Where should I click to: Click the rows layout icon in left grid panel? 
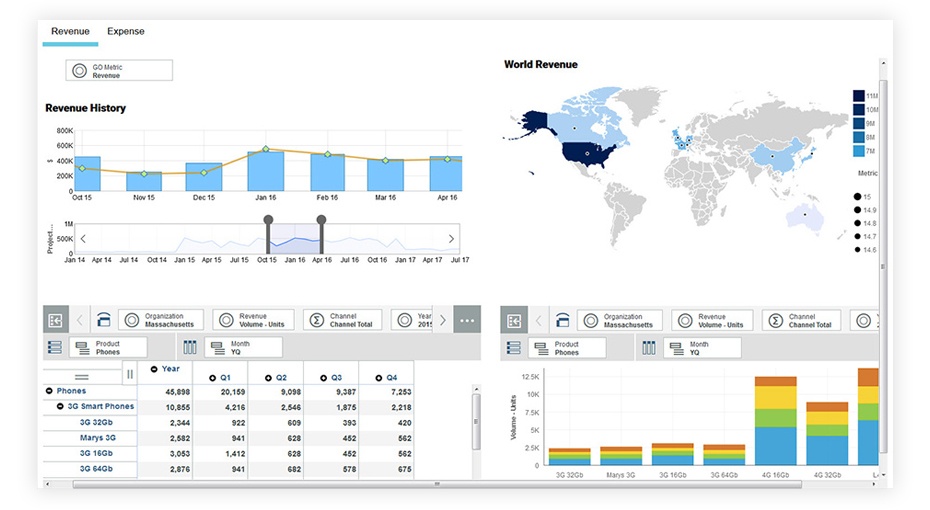point(55,347)
